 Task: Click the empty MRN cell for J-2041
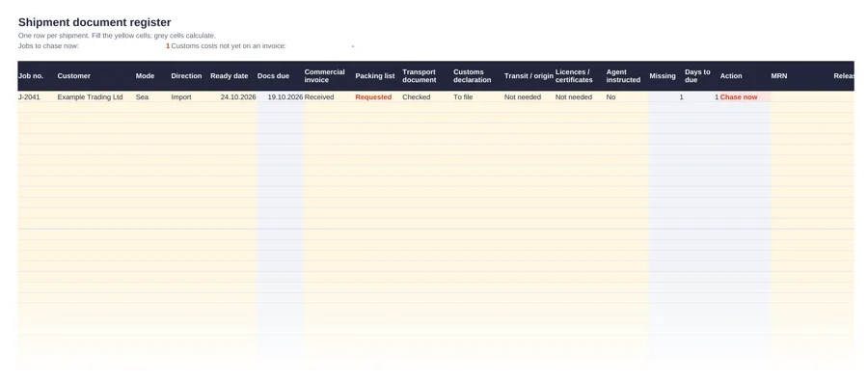click(x=801, y=96)
